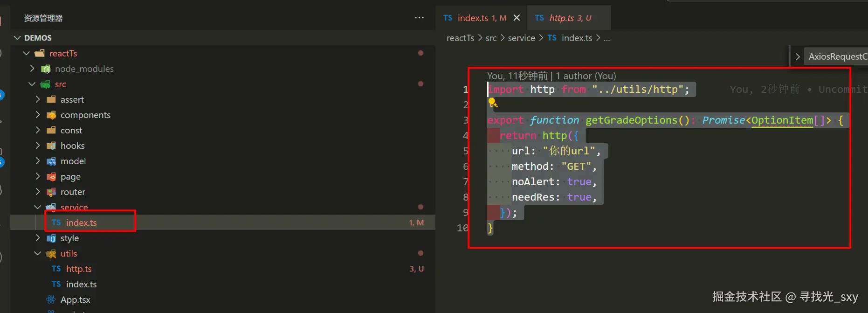Expand the node_modules folder chevron
This screenshot has width=868, height=313.
(x=32, y=69)
